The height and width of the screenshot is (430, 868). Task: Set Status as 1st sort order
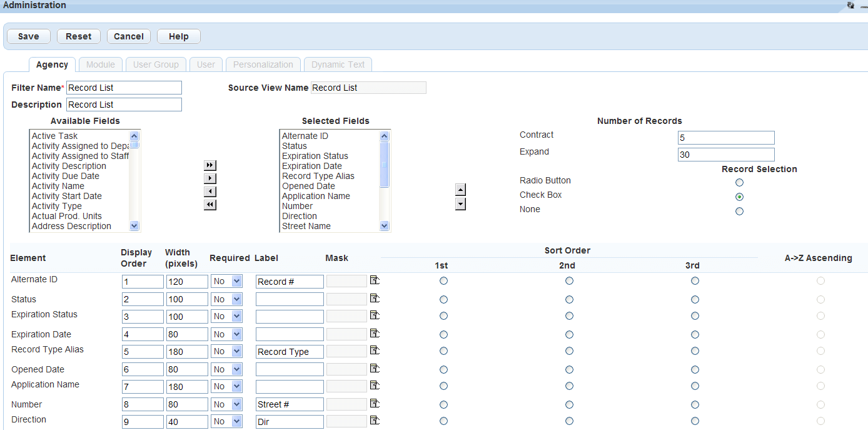point(443,300)
